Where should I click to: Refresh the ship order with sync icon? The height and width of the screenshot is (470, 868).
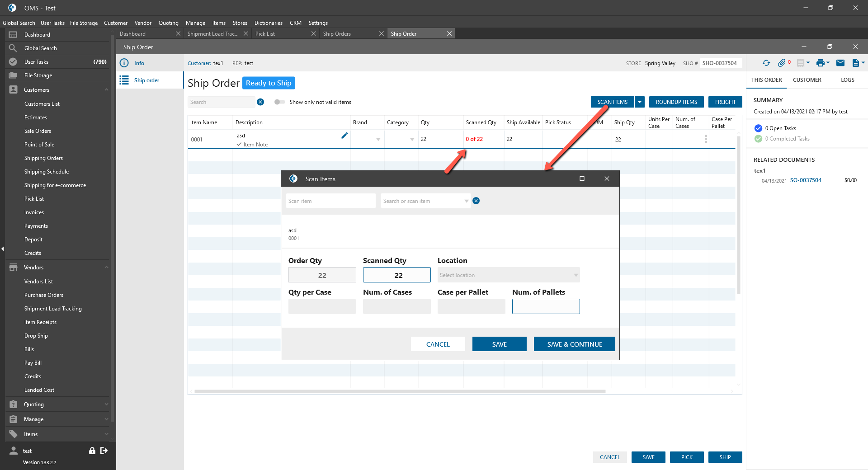[x=766, y=63]
